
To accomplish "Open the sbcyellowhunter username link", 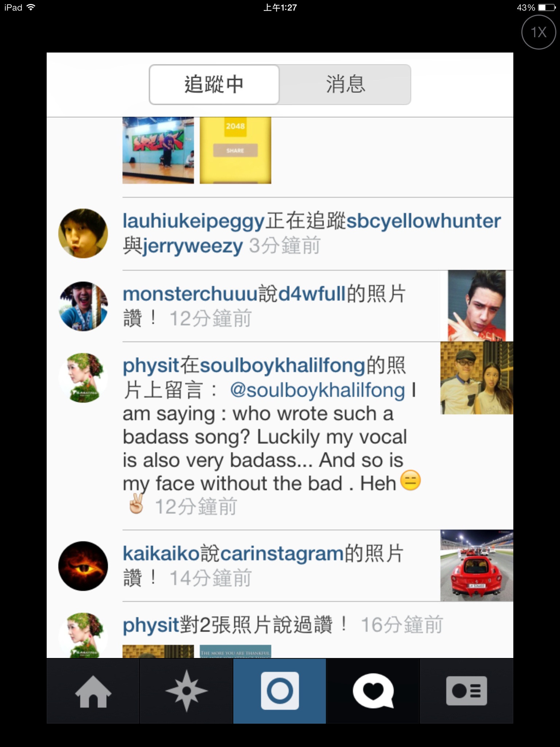I will [x=423, y=221].
